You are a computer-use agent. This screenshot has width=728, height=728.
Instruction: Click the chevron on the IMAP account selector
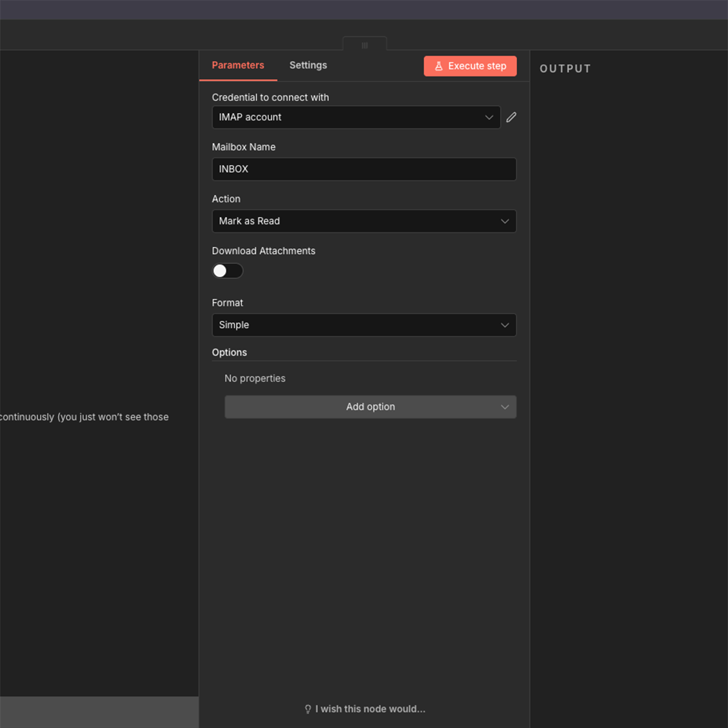coord(490,117)
